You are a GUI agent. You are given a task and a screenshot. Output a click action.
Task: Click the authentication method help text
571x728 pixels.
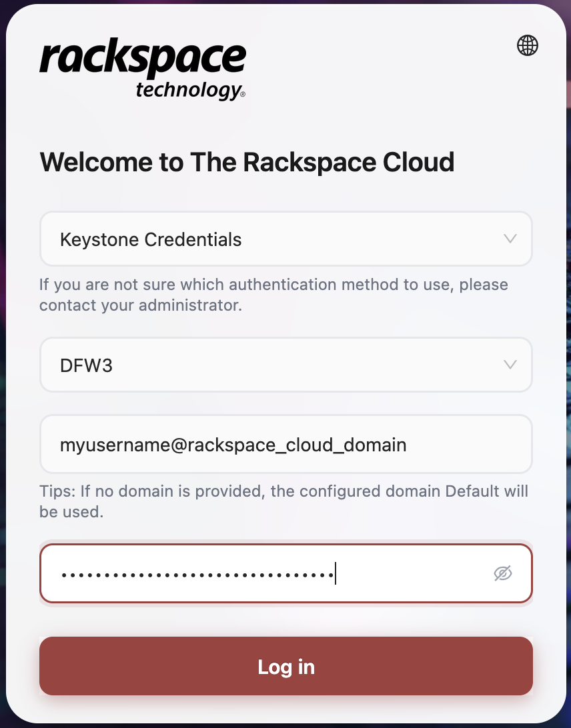(273, 295)
